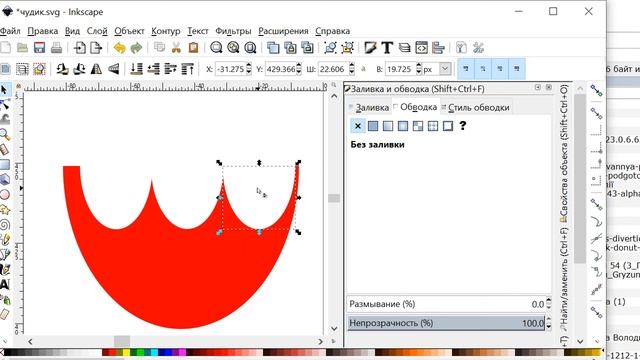The height and width of the screenshot is (360, 640).
Task: Open the XML editor icon
Action: (x=421, y=48)
